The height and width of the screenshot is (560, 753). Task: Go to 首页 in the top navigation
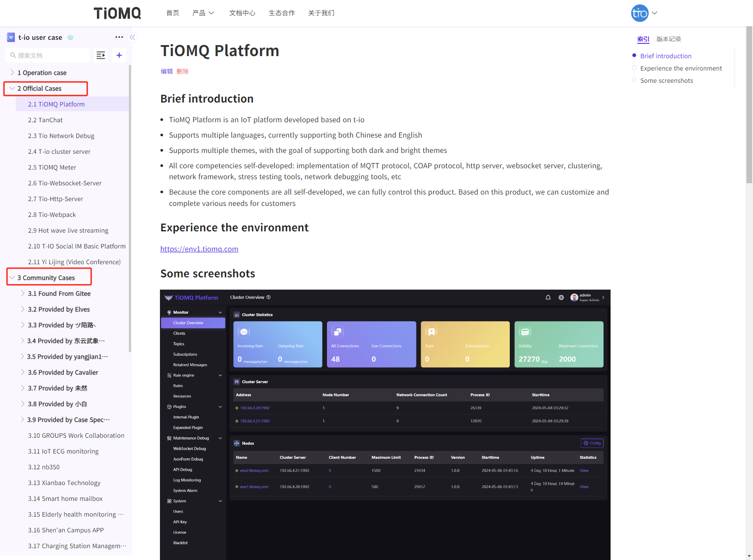pos(173,13)
